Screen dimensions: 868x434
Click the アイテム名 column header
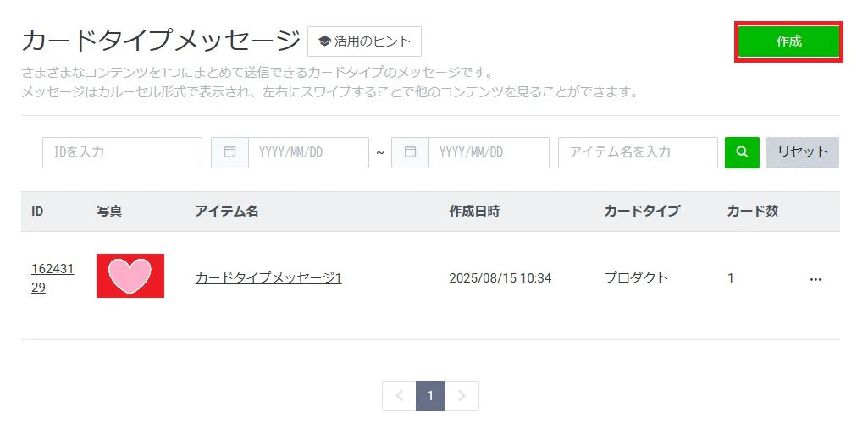pyautogui.click(x=226, y=212)
